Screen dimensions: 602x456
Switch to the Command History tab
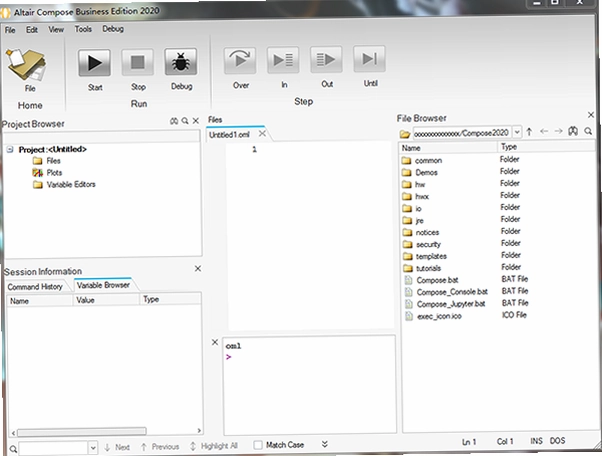[x=35, y=287]
